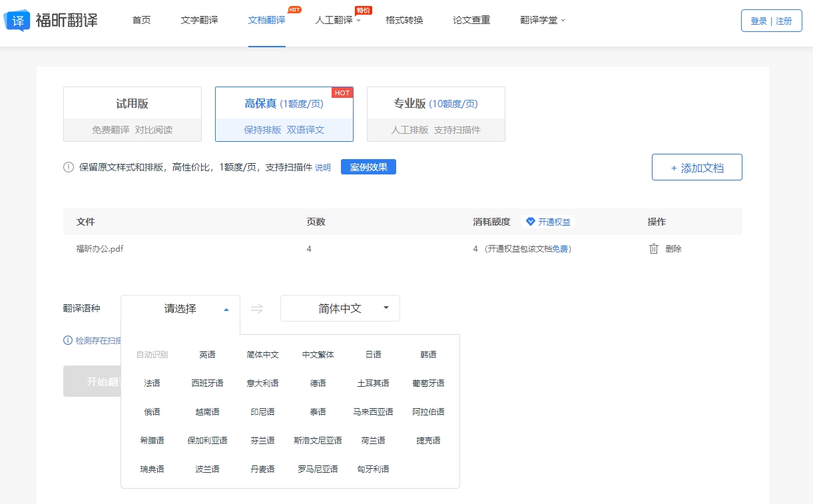The height and width of the screenshot is (504, 813).
Task: Open the 人工翻译 navigation menu
Action: (337, 21)
